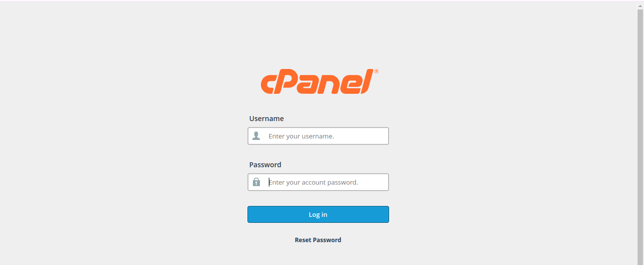The width and height of the screenshot is (644, 265).
Task: Focus the Password input field
Action: click(x=325, y=182)
